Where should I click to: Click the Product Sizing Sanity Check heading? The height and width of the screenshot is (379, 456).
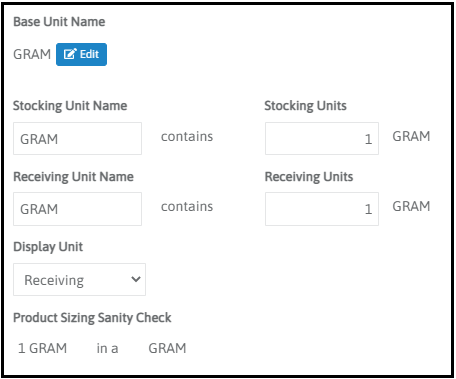(92, 318)
